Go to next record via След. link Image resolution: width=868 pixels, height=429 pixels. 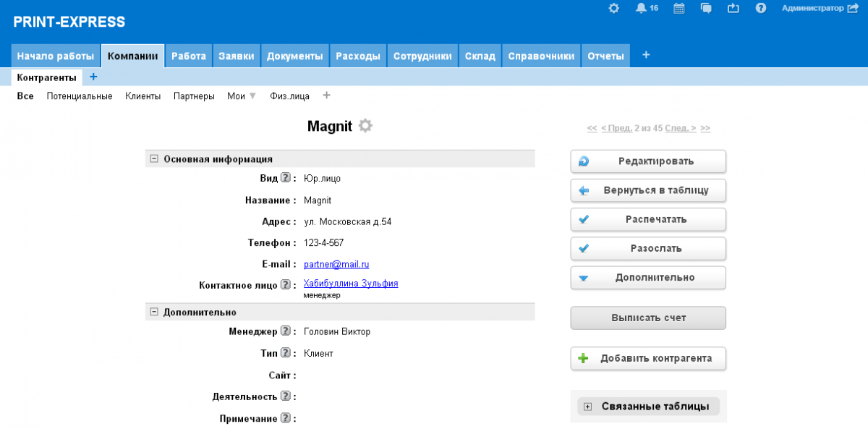(680, 128)
